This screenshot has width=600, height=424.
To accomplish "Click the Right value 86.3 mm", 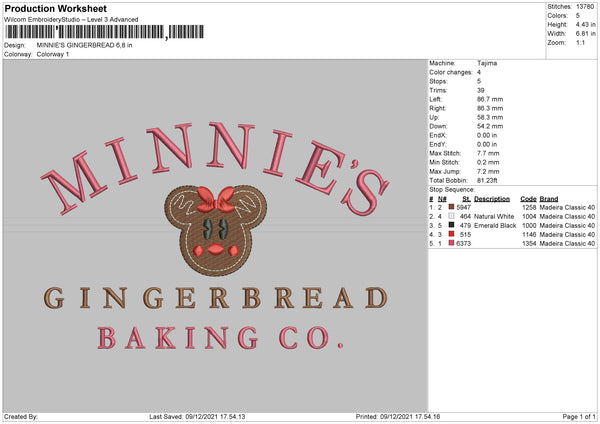I will [x=490, y=108].
